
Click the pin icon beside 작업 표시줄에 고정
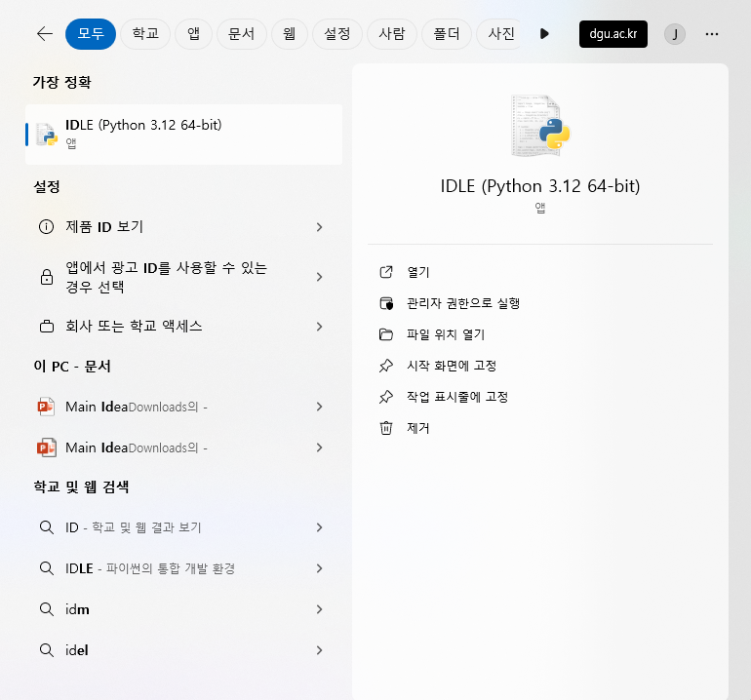(386, 397)
